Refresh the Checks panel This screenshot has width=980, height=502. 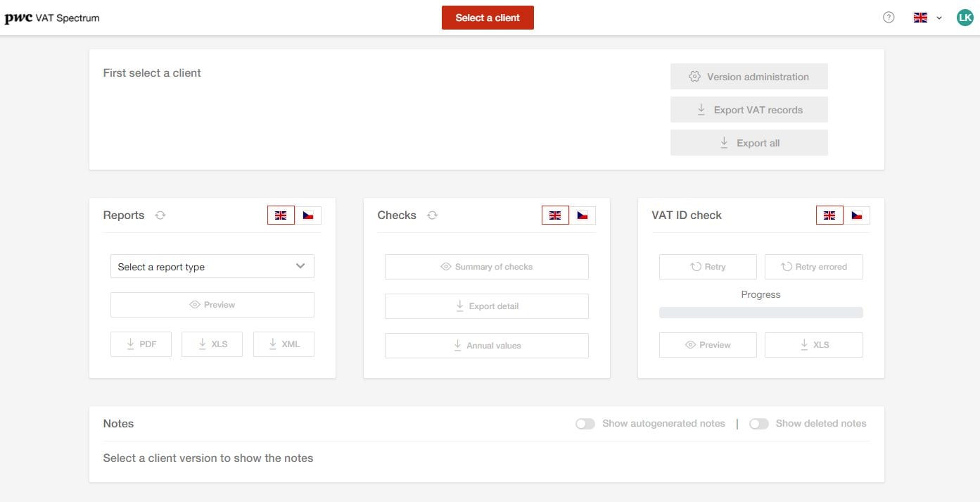pos(433,215)
